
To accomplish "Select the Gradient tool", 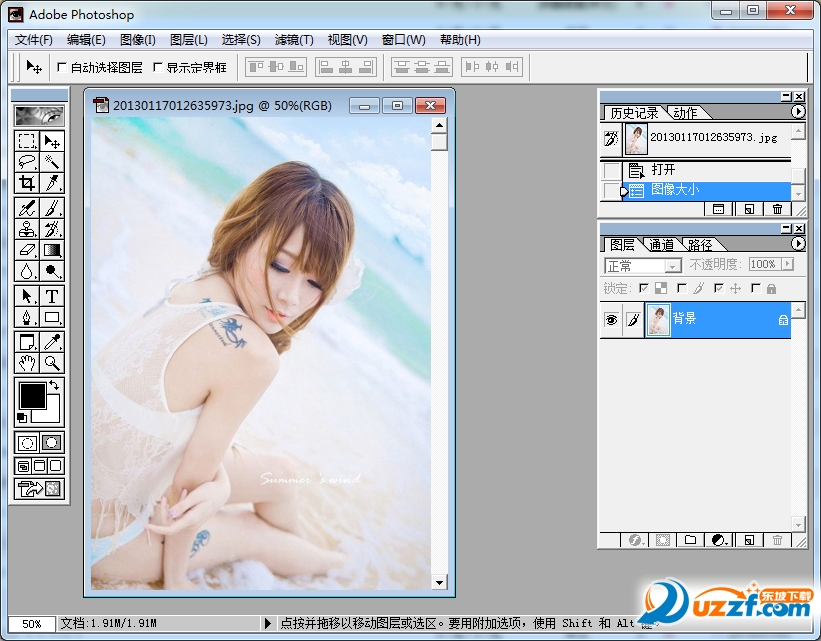I will coord(52,250).
